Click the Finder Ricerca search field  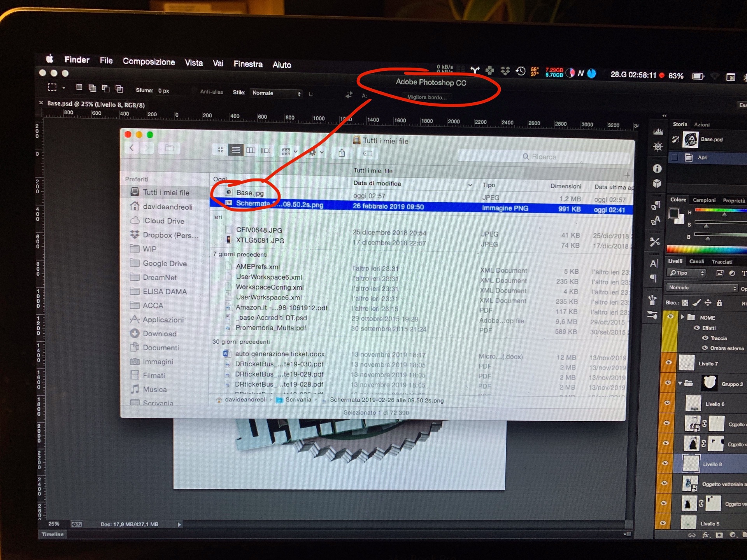(544, 157)
